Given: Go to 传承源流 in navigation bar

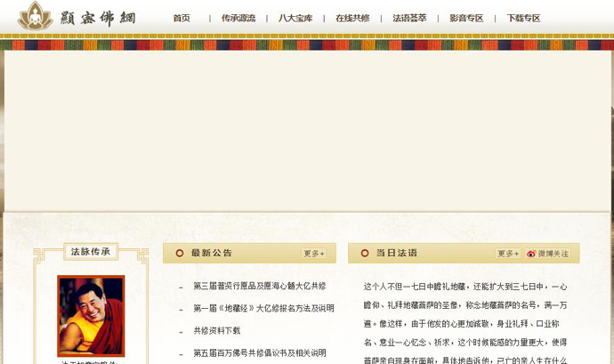Looking at the screenshot, I should [238, 18].
